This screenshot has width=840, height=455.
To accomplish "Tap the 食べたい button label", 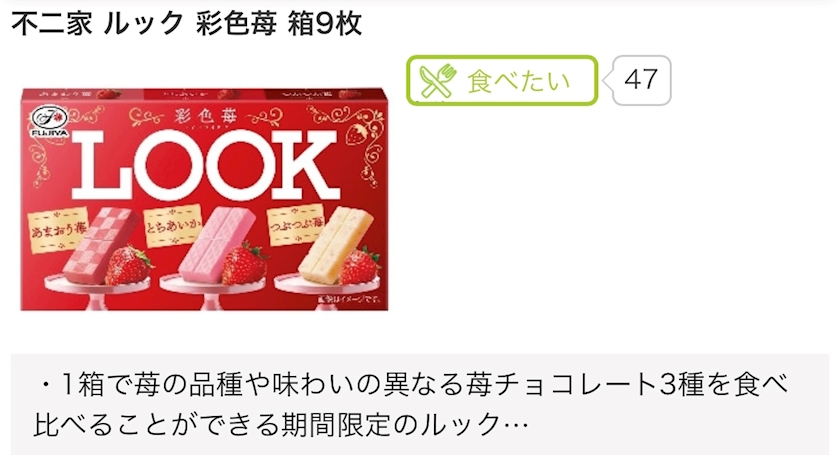I will [518, 81].
